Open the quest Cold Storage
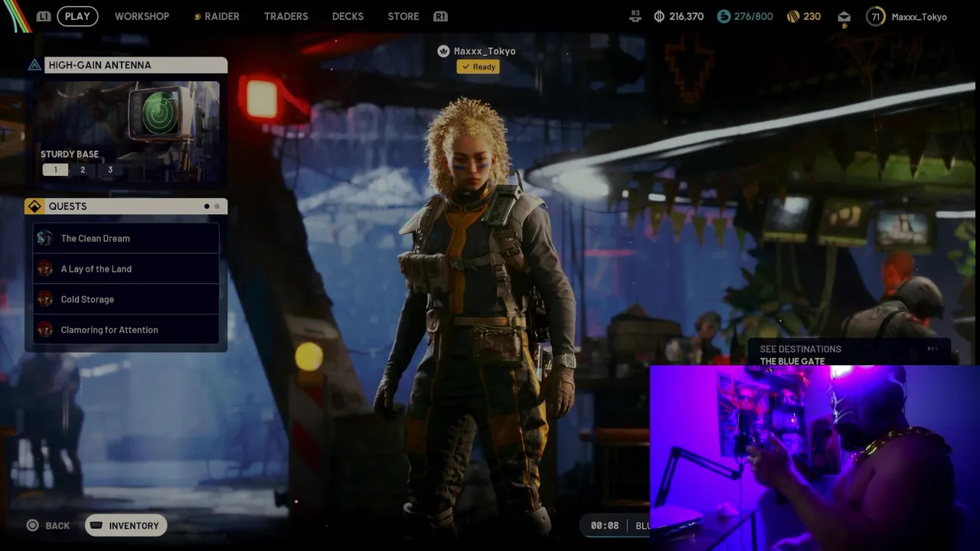980x551 pixels. click(x=126, y=299)
